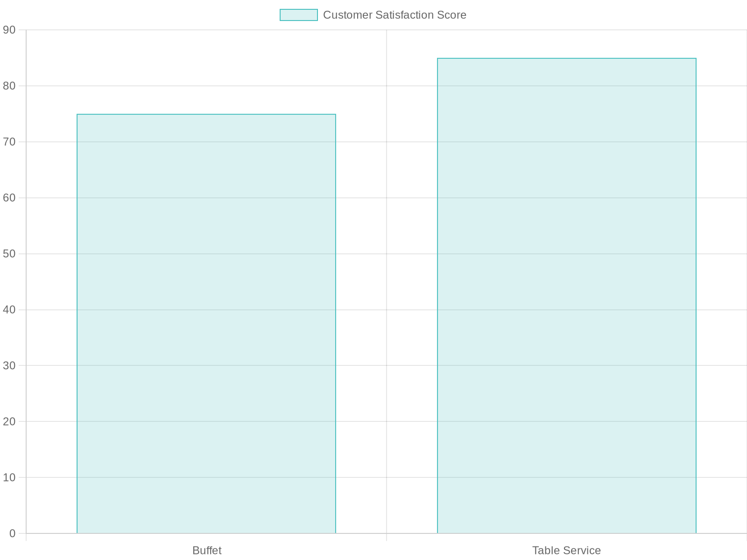The height and width of the screenshot is (560, 747).
Task: Toggle the Customer Satisfaction Score legend label
Action: coord(395,15)
